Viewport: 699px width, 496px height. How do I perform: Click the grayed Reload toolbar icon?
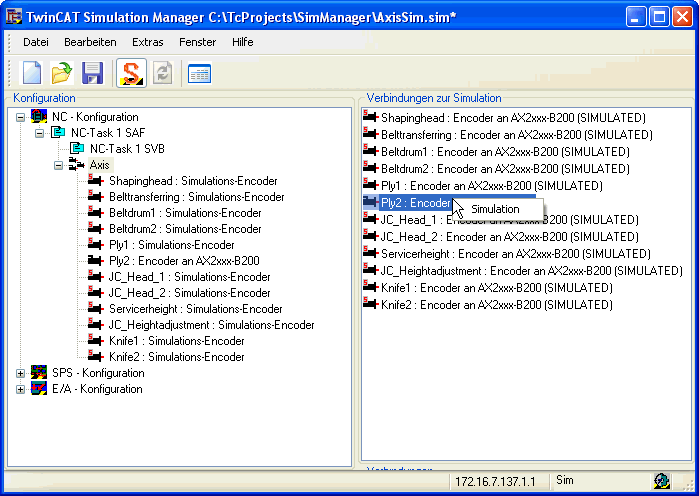[163, 73]
